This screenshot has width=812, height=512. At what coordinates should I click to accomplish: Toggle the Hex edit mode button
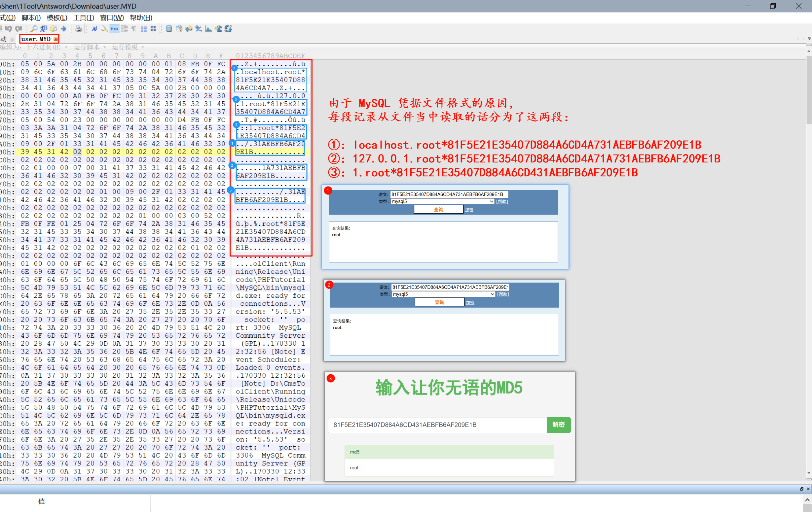tap(115, 29)
